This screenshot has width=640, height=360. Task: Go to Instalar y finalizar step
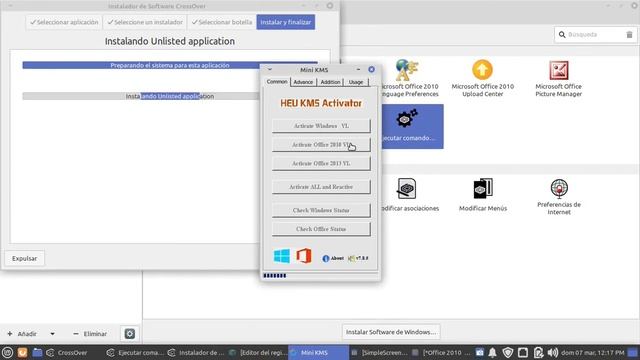coord(286,22)
